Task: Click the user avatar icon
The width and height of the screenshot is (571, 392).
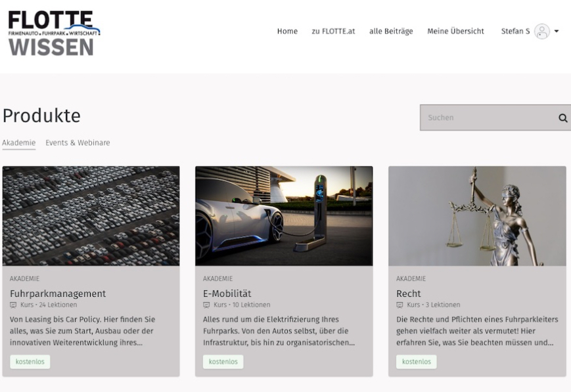Action: [x=542, y=32]
